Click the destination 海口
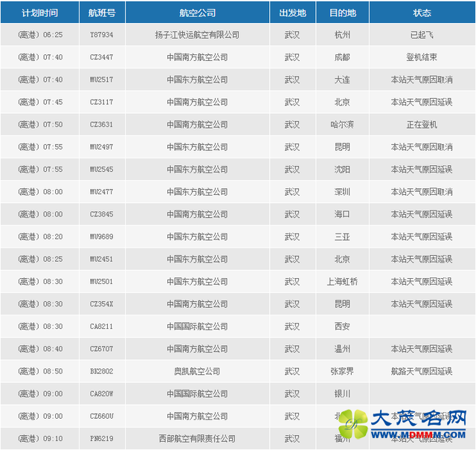The image size is (476, 450). [342, 214]
